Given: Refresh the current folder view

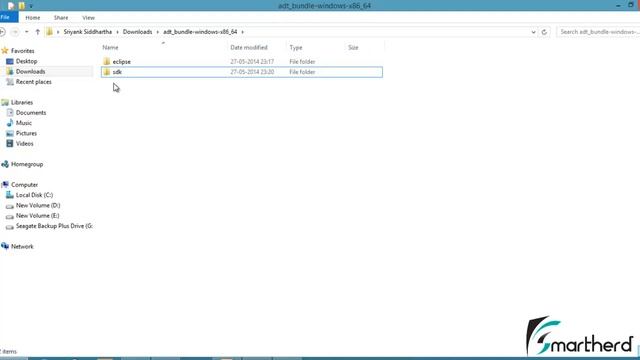Looking at the screenshot, I should [x=544, y=32].
